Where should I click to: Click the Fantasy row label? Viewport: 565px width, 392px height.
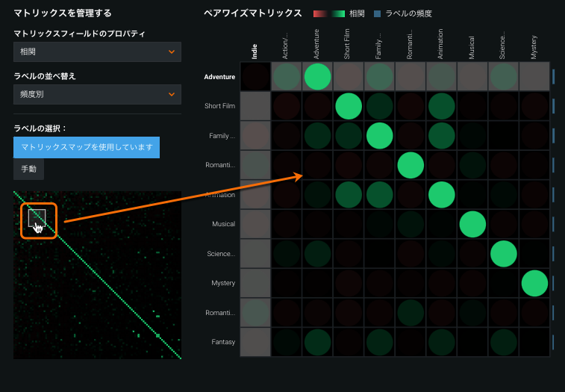pos(222,342)
